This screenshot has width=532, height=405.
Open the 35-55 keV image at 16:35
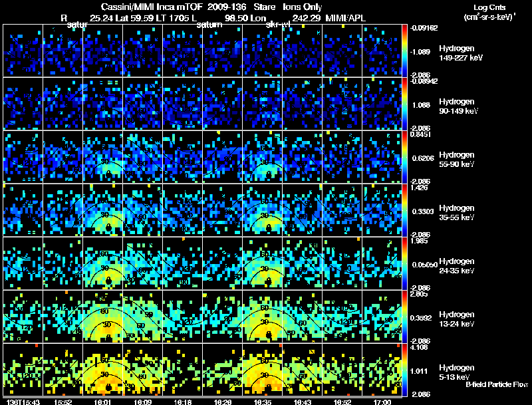262,210
